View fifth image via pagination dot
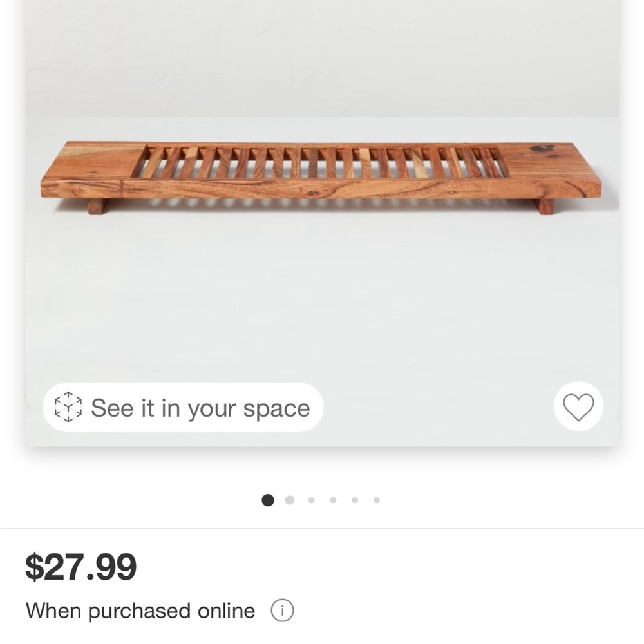The image size is (644, 644). [355, 500]
